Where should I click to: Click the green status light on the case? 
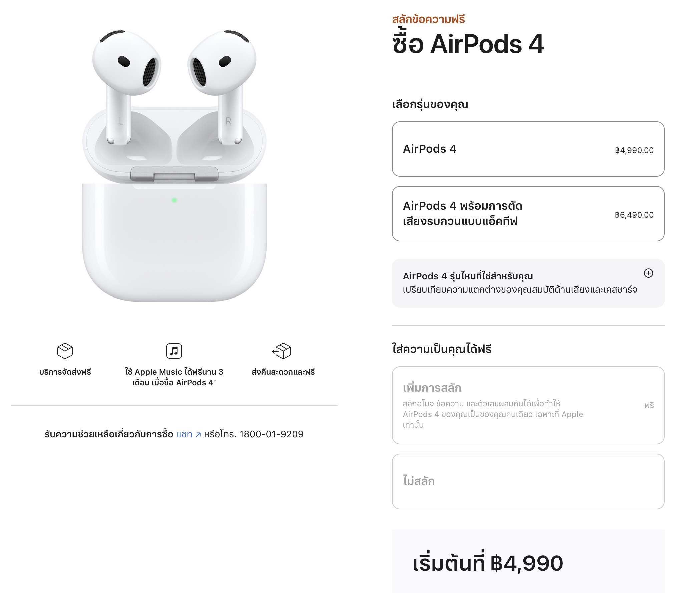[174, 200]
